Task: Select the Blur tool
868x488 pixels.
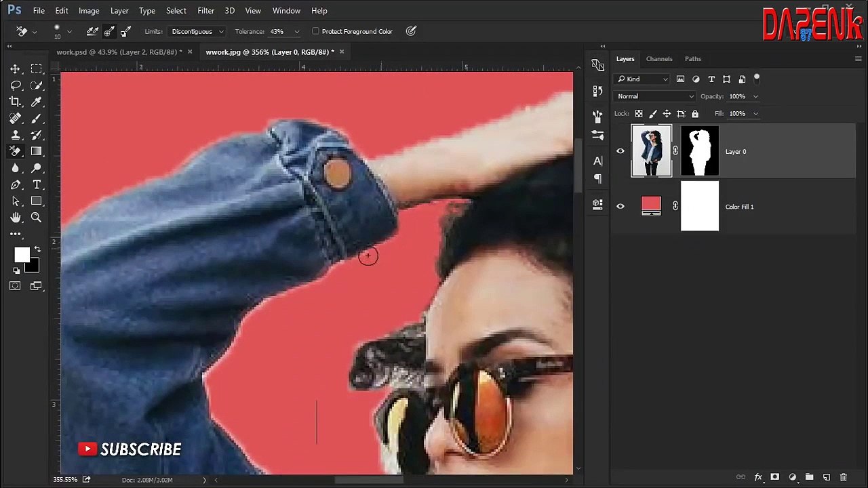Action: 15,168
